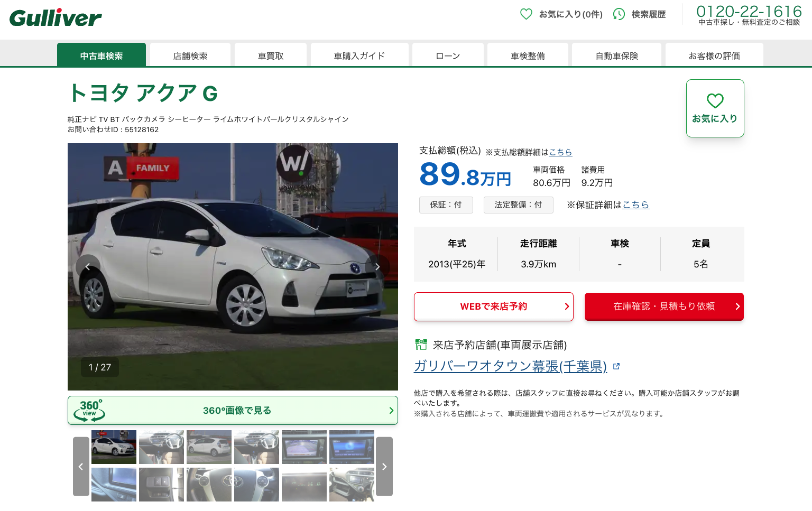Viewport: 812px width, 511px height.
Task: Click the 1 / 27 photo counter
Action: click(100, 367)
